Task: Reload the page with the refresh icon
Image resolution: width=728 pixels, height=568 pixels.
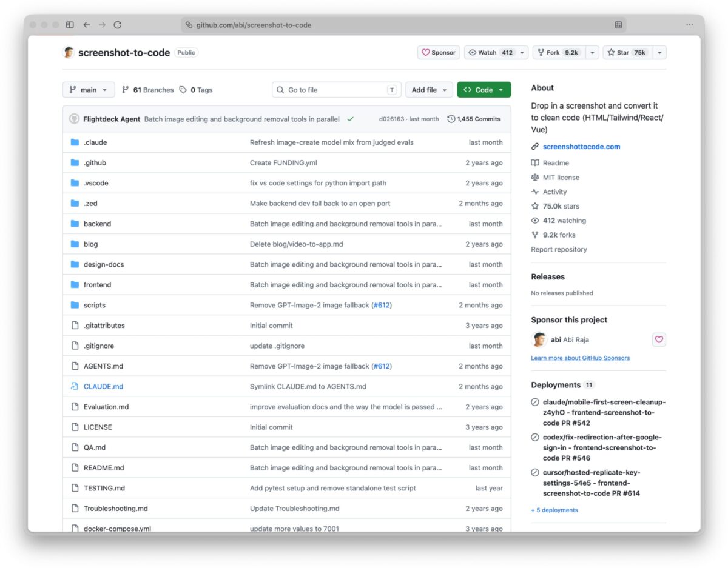Action: pyautogui.click(x=118, y=25)
